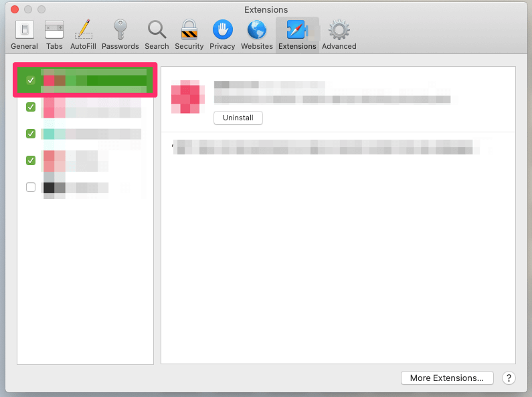Image resolution: width=532 pixels, height=397 pixels.
Task: Open the Advanced gear preferences tab
Action: click(339, 34)
